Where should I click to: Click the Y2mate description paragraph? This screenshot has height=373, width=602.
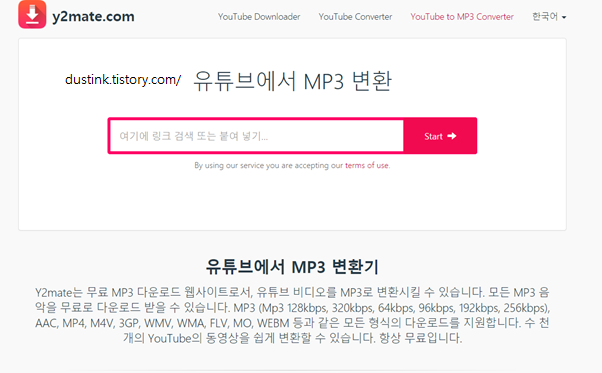292,315
